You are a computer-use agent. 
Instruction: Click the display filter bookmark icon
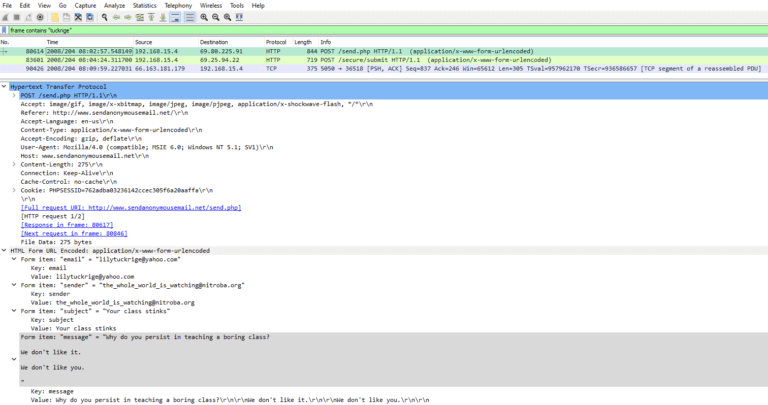pos(4,30)
